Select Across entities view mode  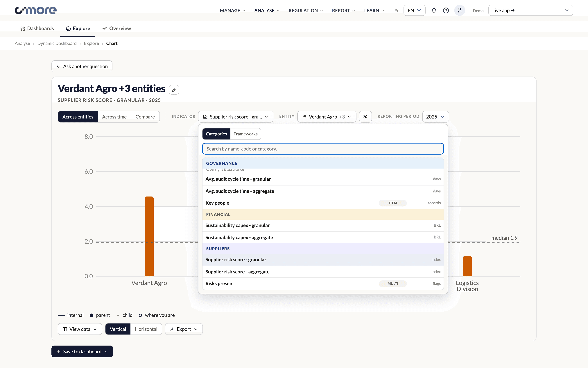click(x=78, y=117)
